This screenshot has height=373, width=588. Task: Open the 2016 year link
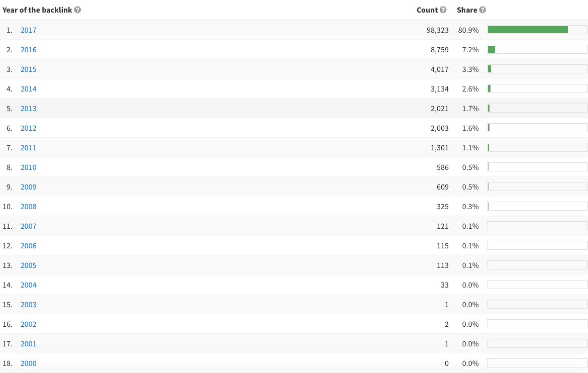pyautogui.click(x=28, y=50)
